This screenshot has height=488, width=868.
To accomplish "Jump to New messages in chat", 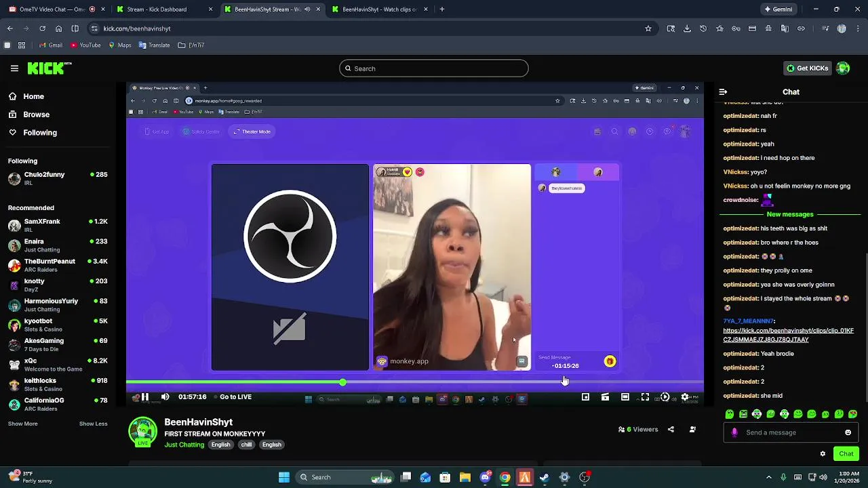I will (x=790, y=214).
